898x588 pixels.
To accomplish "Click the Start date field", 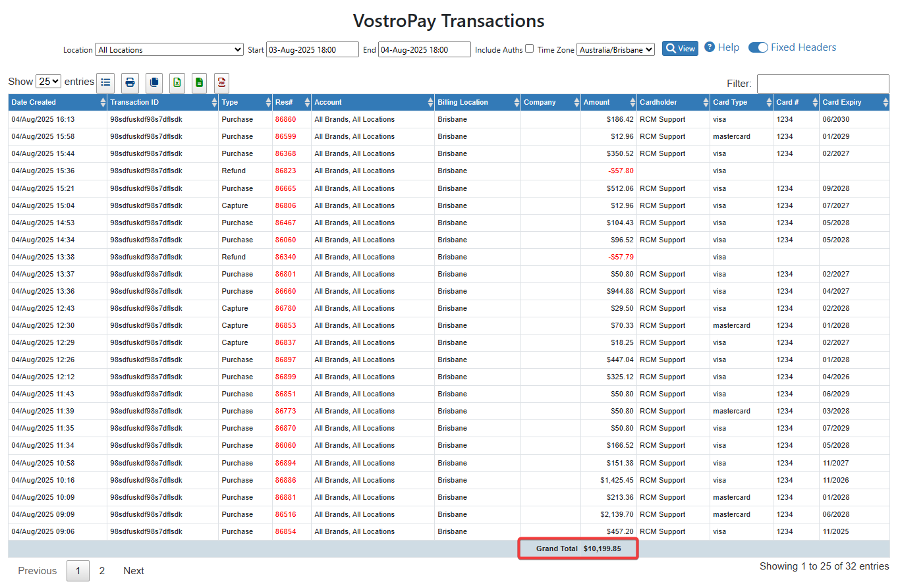I will click(x=312, y=49).
